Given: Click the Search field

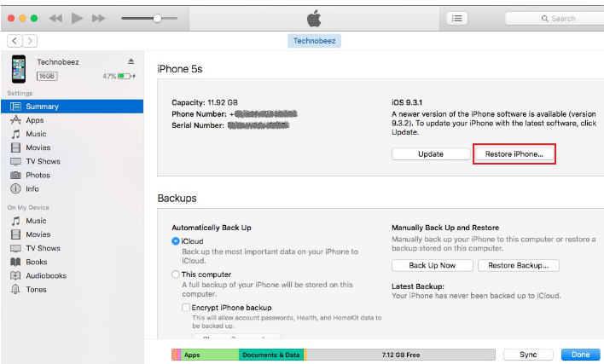Looking at the screenshot, I should (x=555, y=19).
